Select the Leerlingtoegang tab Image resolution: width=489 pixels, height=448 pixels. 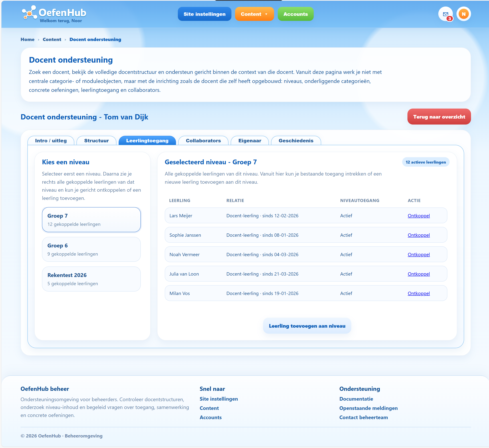147,141
